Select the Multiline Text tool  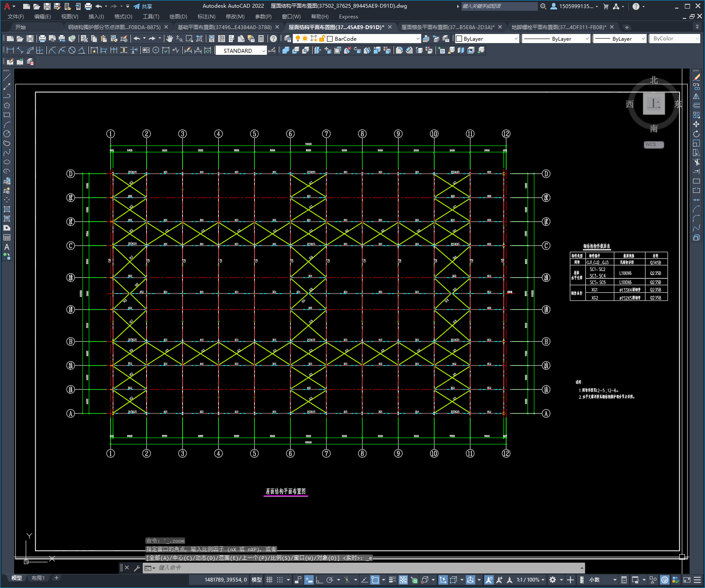(7, 247)
